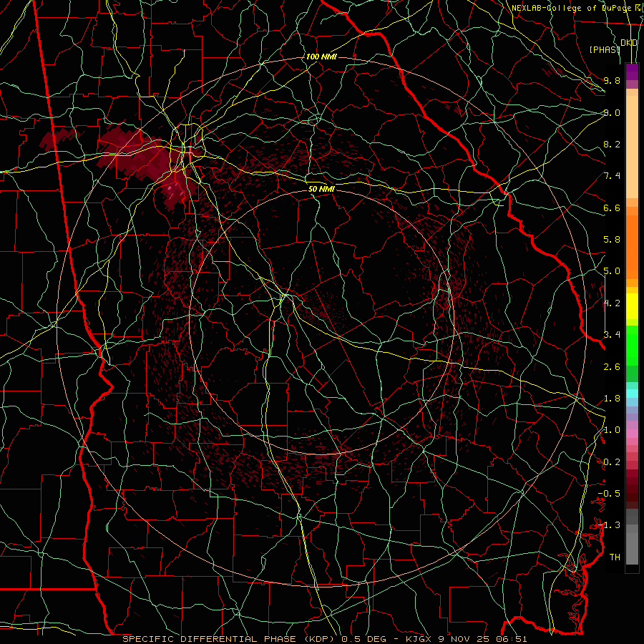Click the bright green color bar segment
The height and width of the screenshot is (644, 644).
point(632,345)
